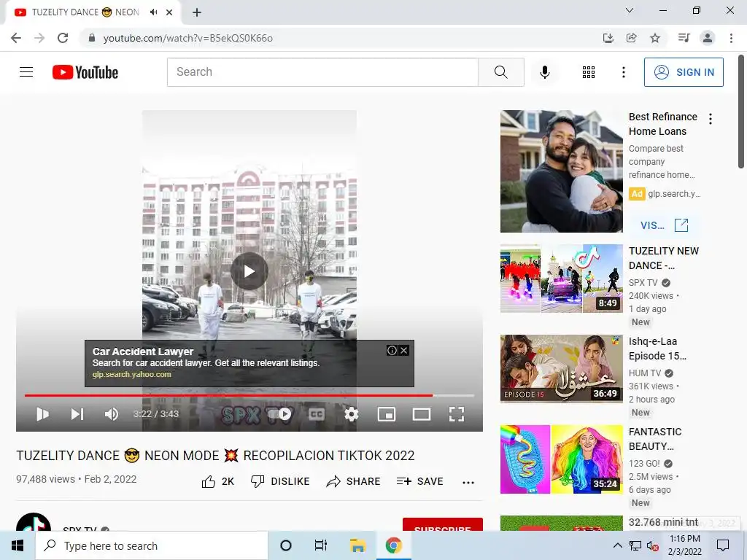Viewport: 747px width, 560px height.
Task: Open the SPX TV channel avatar
Action: [x=34, y=522]
